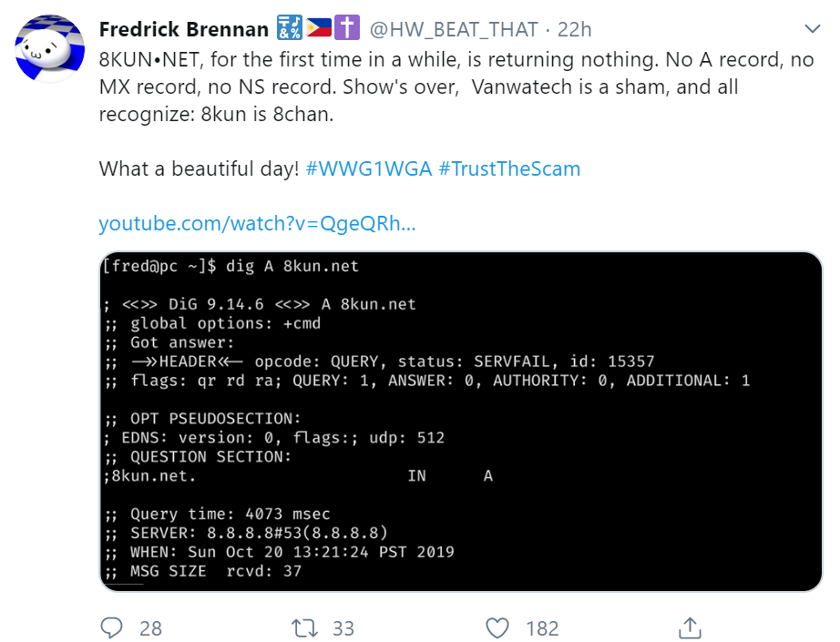The width and height of the screenshot is (840, 642).
Task: Open the Fredrick Brennan display name
Action: (184, 29)
